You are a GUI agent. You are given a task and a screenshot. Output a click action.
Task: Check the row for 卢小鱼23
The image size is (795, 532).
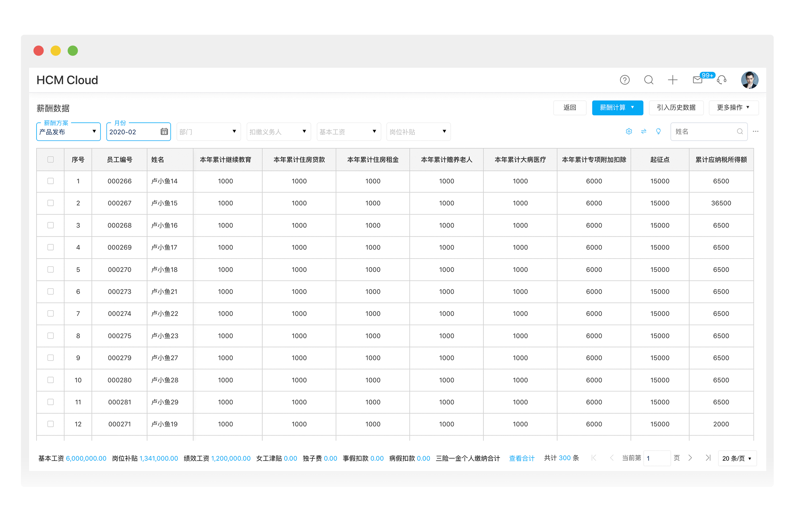(50, 336)
